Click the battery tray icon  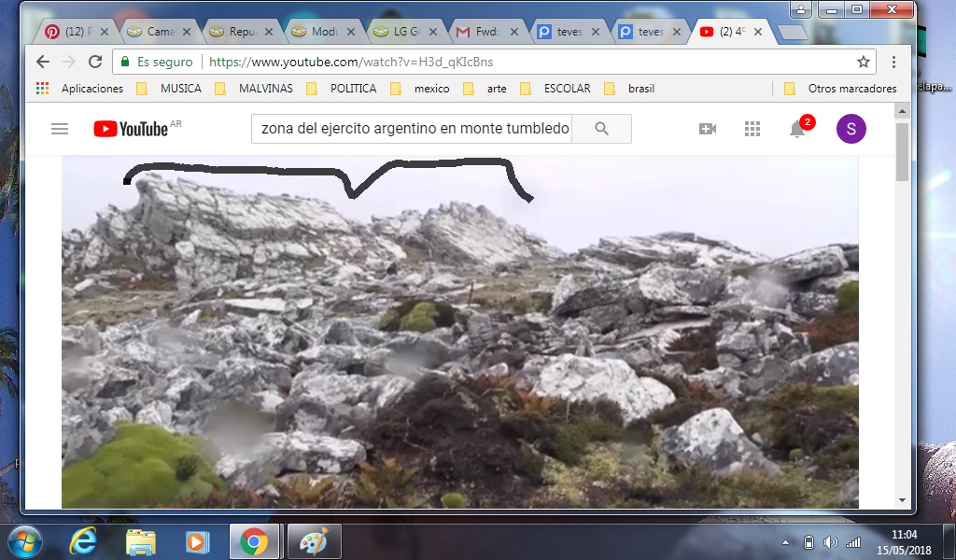tap(808, 542)
